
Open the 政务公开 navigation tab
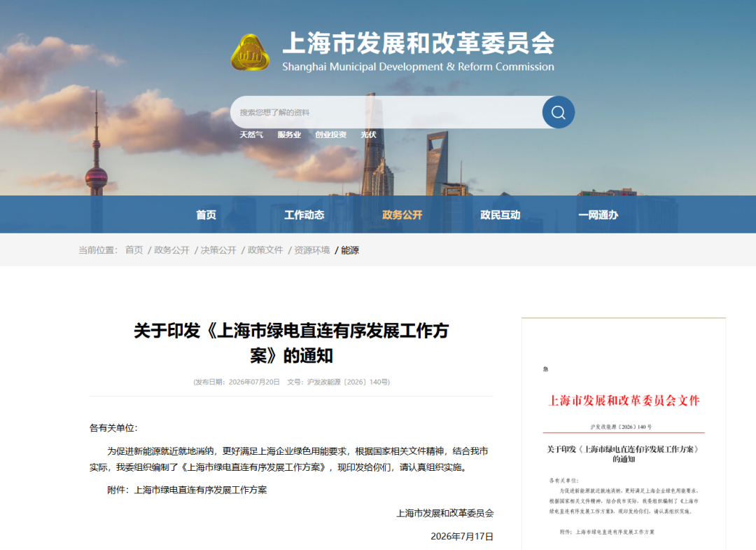point(402,214)
